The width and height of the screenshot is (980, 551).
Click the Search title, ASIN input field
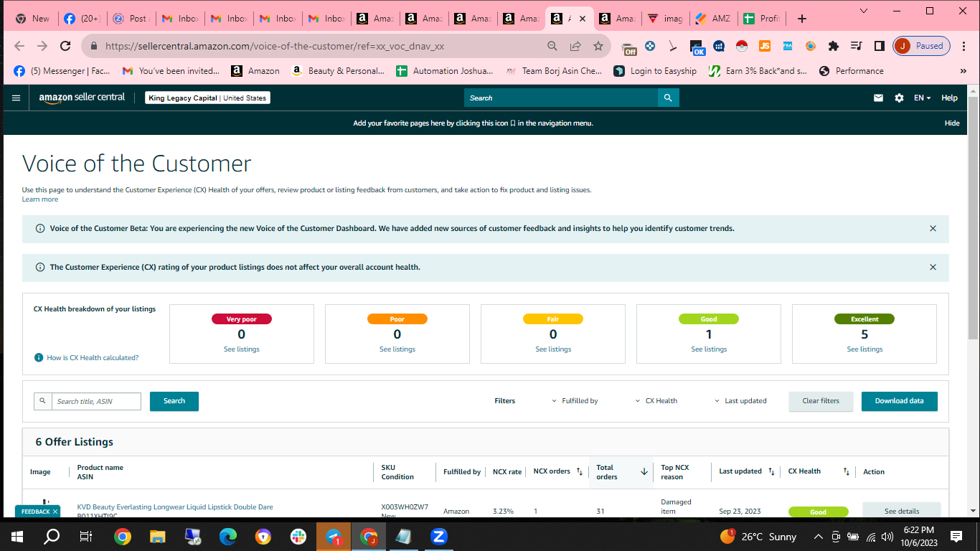click(96, 401)
